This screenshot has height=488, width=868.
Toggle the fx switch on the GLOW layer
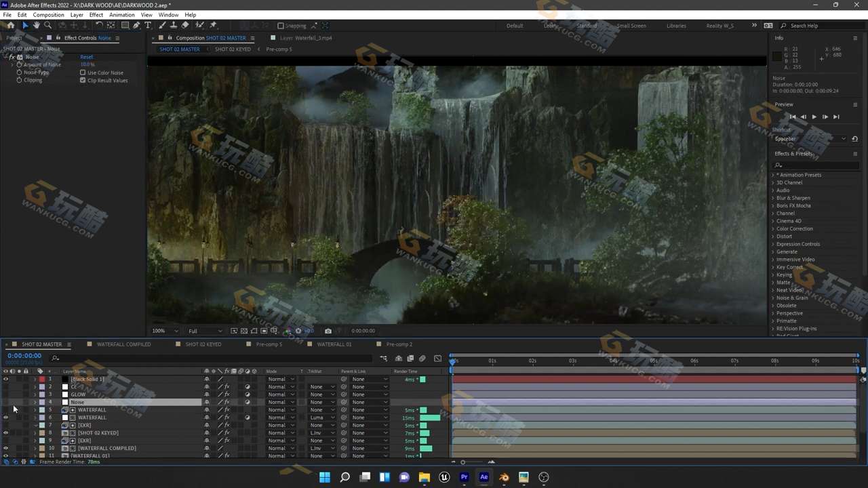(227, 394)
